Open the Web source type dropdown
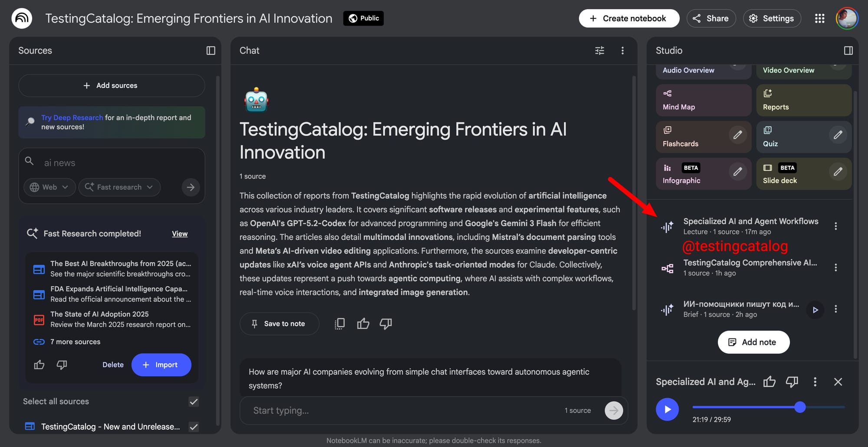The width and height of the screenshot is (868, 447). pos(49,187)
